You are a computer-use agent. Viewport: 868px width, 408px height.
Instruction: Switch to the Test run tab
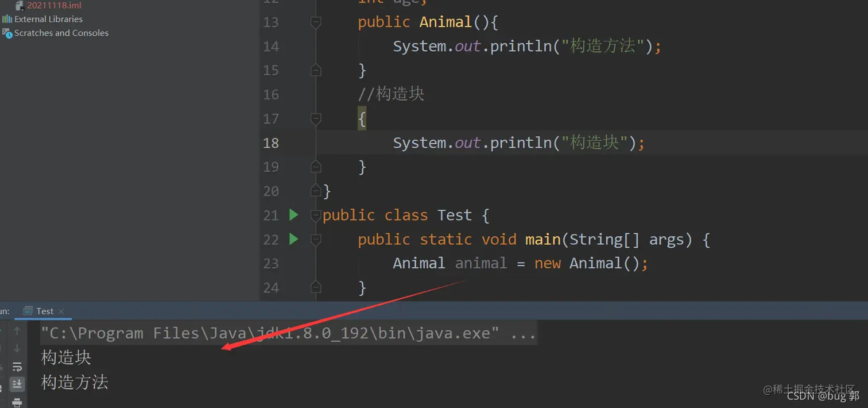tap(44, 311)
